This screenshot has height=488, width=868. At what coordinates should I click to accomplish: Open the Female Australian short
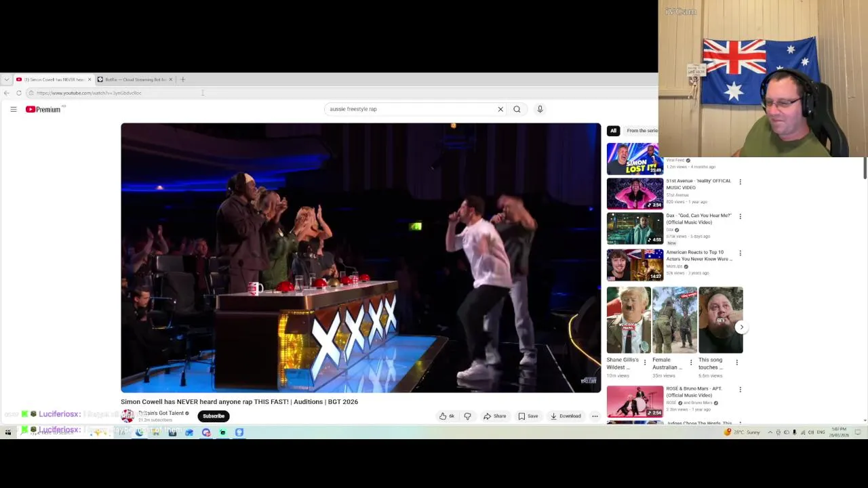pyautogui.click(x=675, y=320)
